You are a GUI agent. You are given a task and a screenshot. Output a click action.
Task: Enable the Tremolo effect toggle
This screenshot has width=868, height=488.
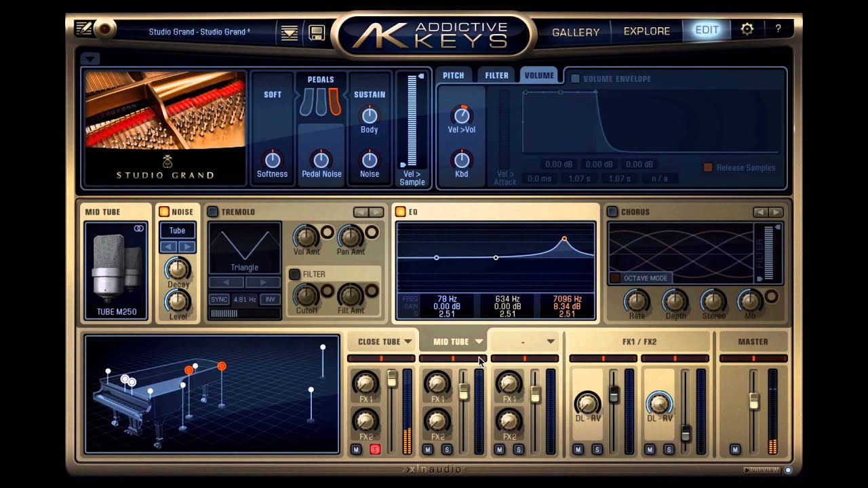212,212
